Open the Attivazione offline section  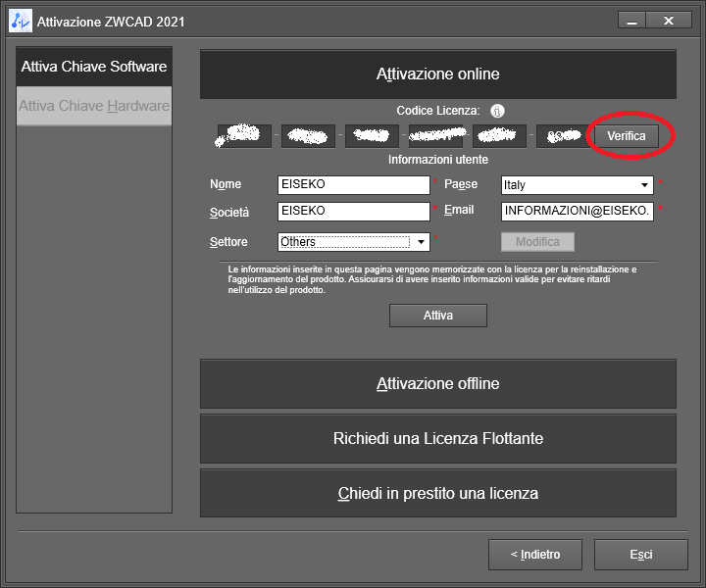point(438,384)
